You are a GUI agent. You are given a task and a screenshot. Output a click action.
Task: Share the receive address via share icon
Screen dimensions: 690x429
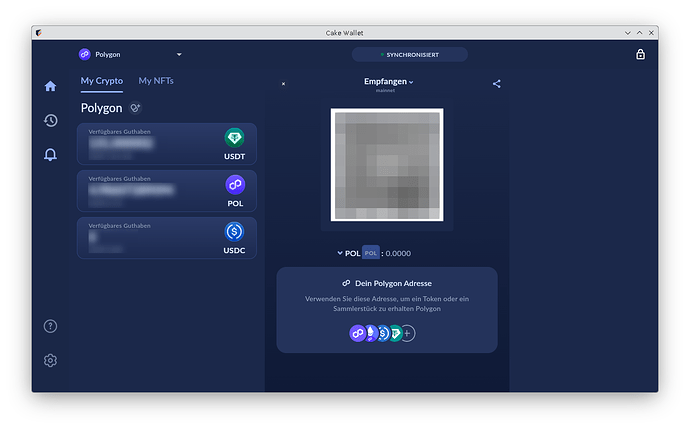496,84
